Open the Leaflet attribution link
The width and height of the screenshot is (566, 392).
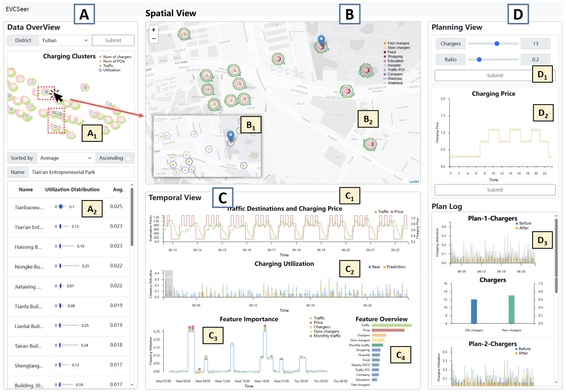(414, 182)
